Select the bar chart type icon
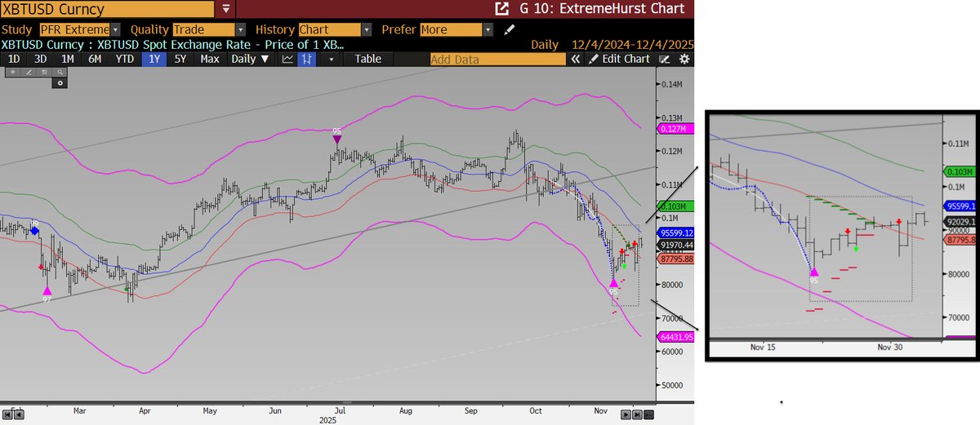 [307, 59]
